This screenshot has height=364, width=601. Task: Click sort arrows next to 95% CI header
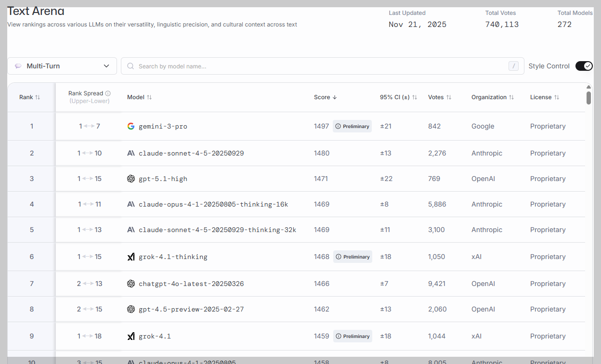(x=415, y=97)
